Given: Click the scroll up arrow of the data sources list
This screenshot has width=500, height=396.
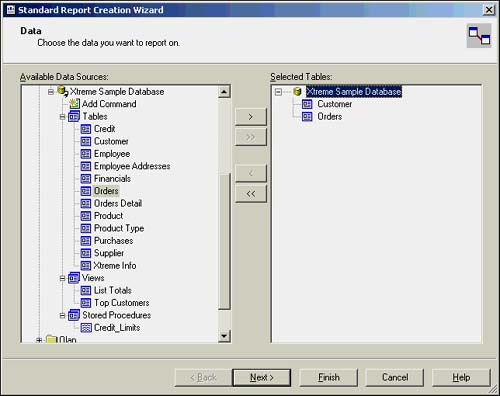Looking at the screenshot, I should [x=224, y=91].
